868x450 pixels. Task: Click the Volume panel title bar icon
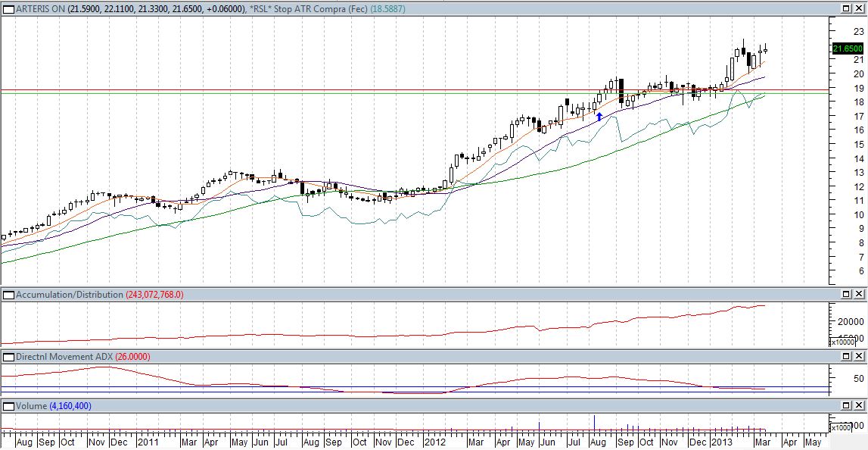pos(8,406)
